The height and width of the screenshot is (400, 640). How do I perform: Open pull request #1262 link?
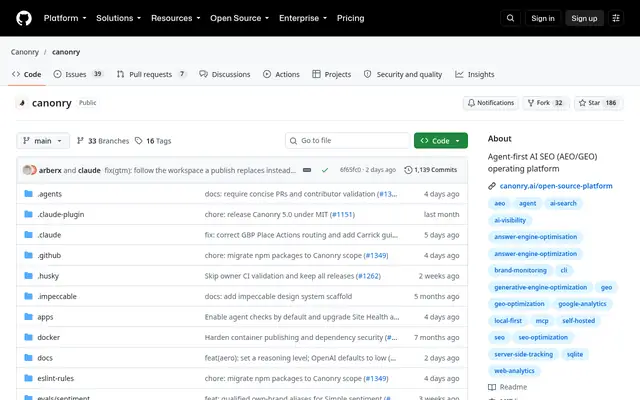tap(368, 276)
